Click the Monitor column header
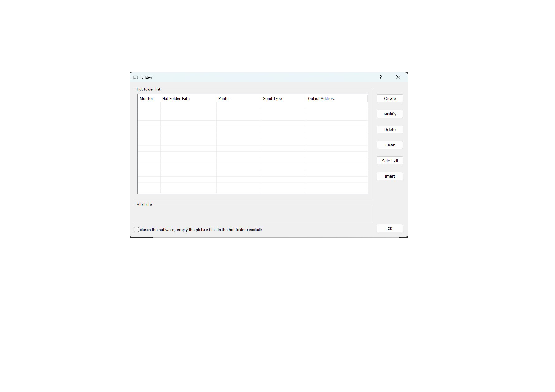Screen dimensions: 555x392 [x=147, y=99]
